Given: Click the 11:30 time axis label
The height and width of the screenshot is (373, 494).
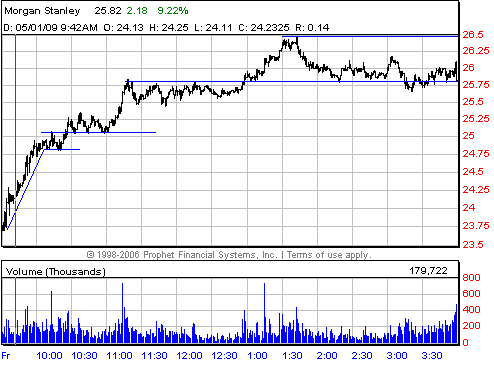Looking at the screenshot, I should click(154, 356).
